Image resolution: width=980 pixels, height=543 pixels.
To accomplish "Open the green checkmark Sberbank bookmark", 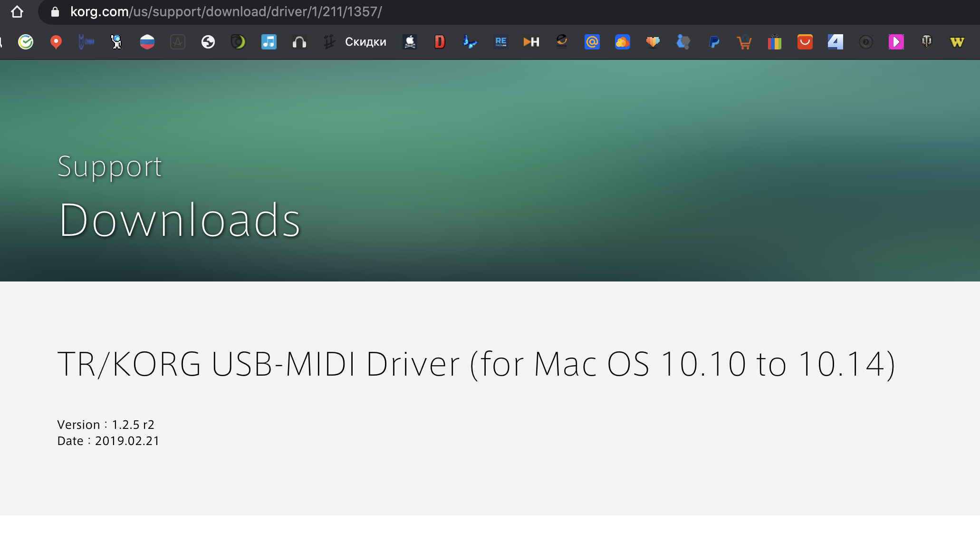I will point(26,42).
